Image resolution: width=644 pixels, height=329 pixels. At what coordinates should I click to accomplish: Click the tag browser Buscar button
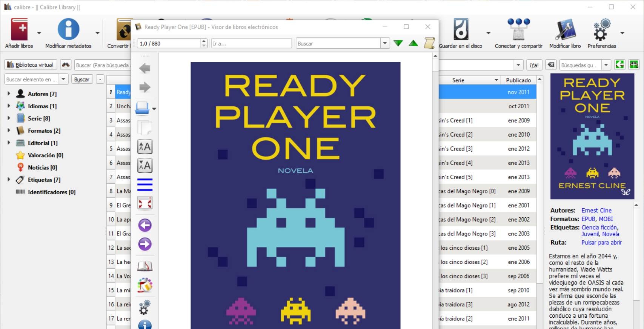coord(81,79)
